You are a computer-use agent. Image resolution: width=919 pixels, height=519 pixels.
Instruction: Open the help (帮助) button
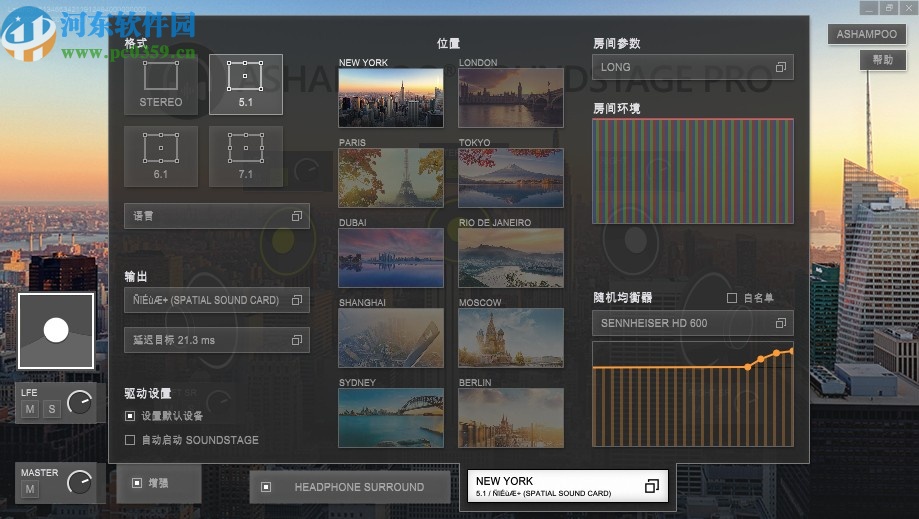(x=883, y=60)
